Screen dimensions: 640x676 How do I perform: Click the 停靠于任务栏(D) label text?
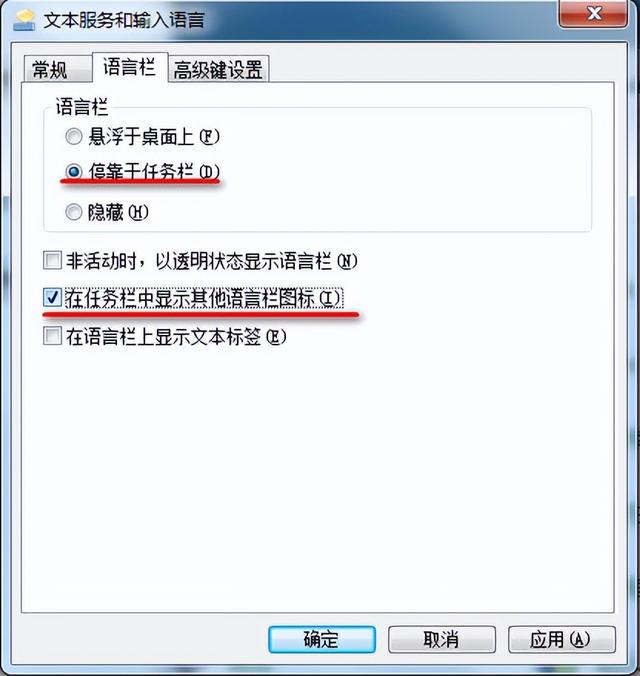click(x=154, y=172)
